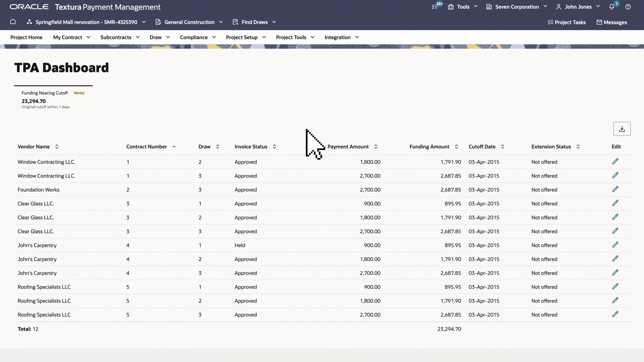644x362 pixels.
Task: Sort table by Vendor Name column
Action: click(57, 146)
